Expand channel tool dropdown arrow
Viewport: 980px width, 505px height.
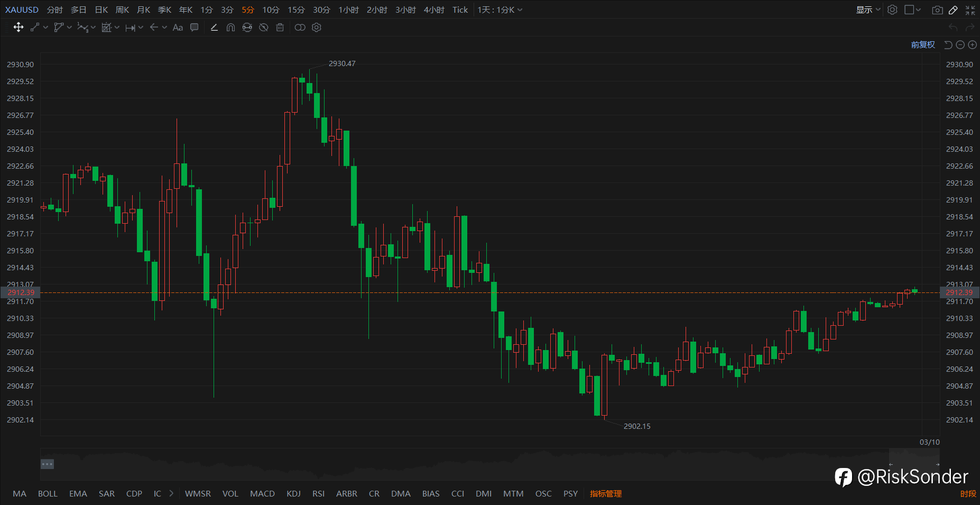point(69,27)
